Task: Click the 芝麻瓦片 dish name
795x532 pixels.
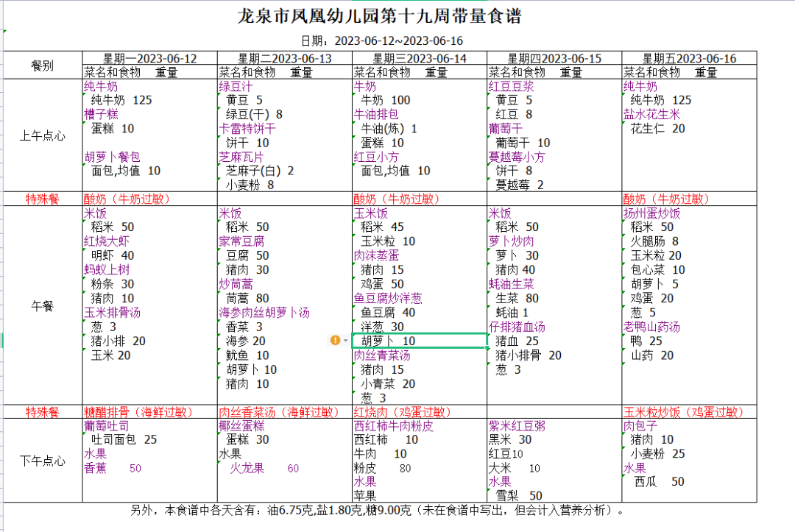Action: (241, 157)
